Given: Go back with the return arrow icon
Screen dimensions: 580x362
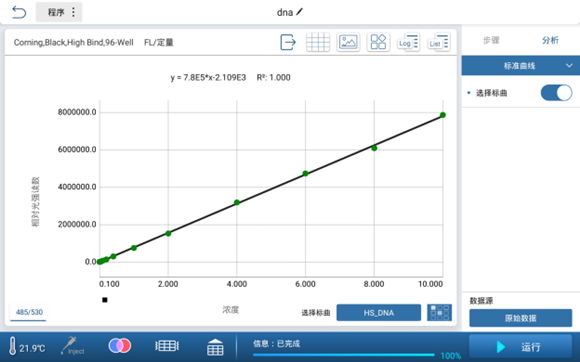Looking at the screenshot, I should tap(19, 12).
